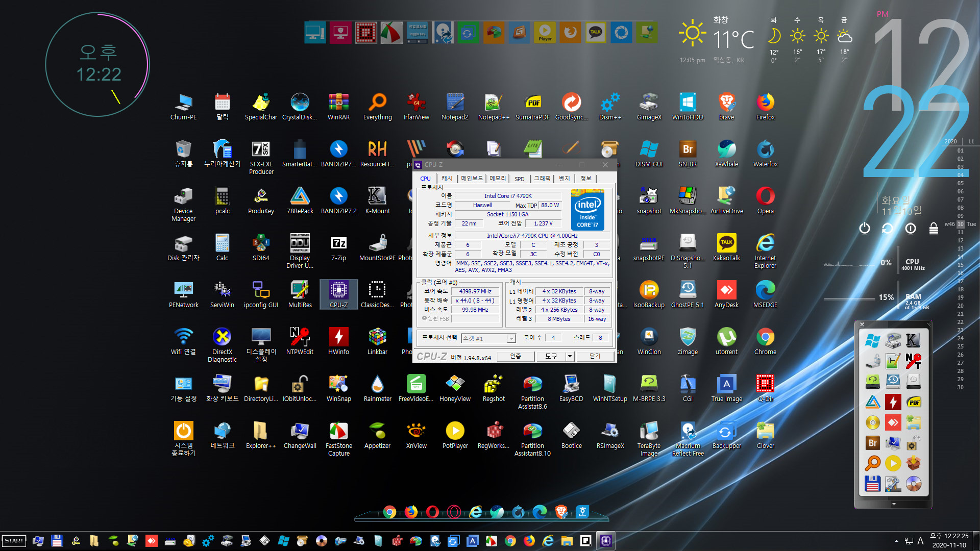Launch PotPlayer desktop icon

[455, 435]
